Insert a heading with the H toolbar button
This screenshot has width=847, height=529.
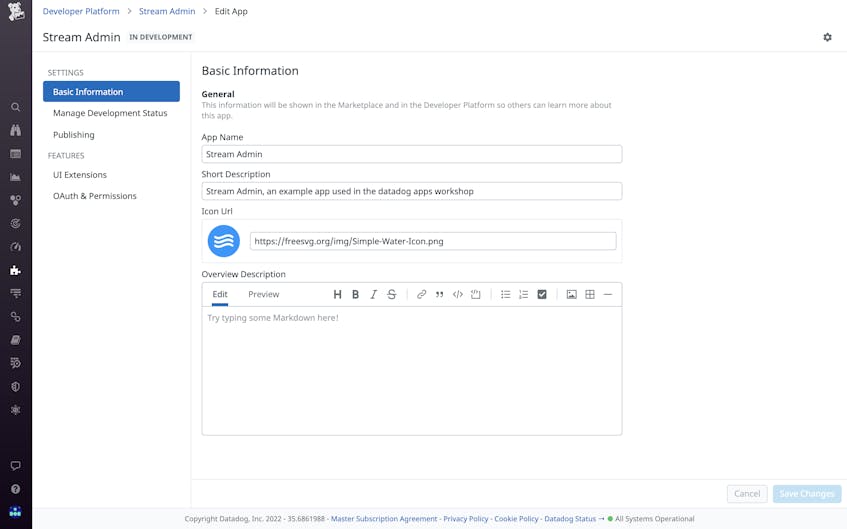click(x=337, y=294)
